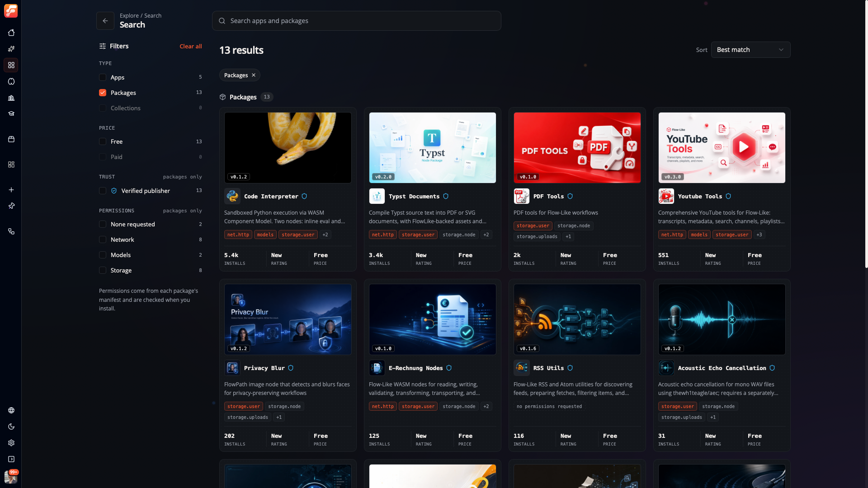Check the Apps type filter
Image resolution: width=868 pixels, height=488 pixels.
tap(103, 77)
